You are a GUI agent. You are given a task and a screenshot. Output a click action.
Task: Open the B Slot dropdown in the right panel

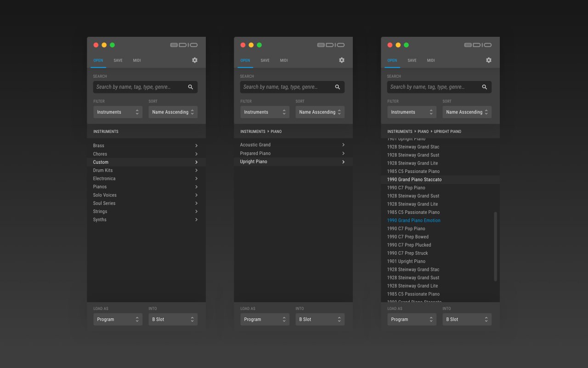click(467, 319)
